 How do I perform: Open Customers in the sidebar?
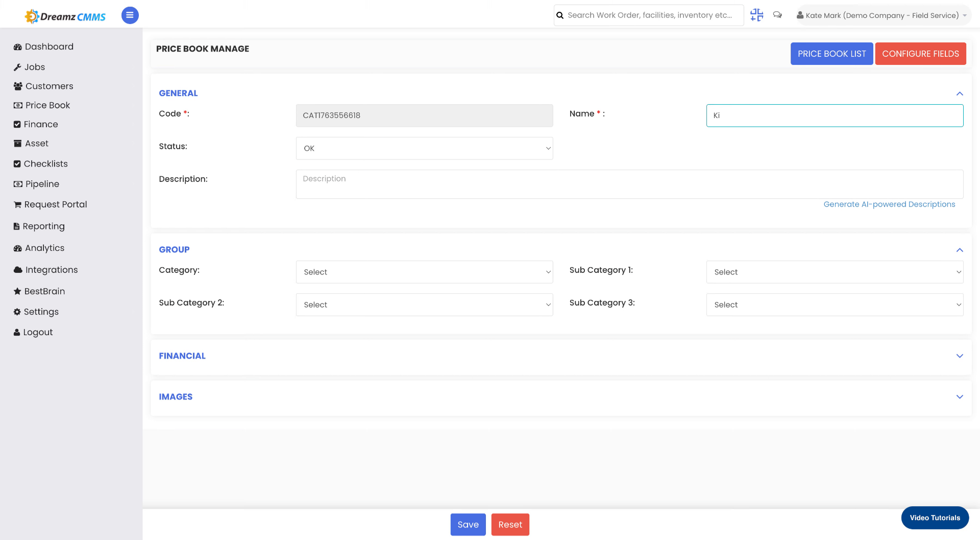click(x=44, y=86)
